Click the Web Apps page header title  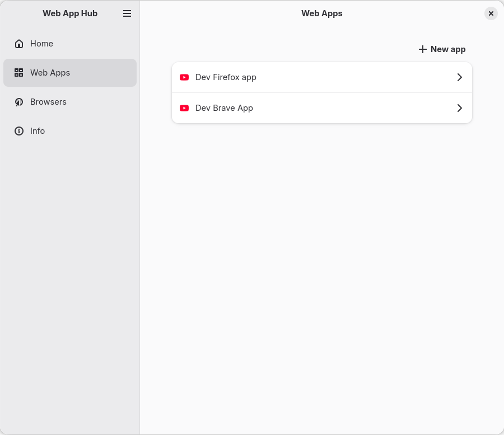coord(321,13)
